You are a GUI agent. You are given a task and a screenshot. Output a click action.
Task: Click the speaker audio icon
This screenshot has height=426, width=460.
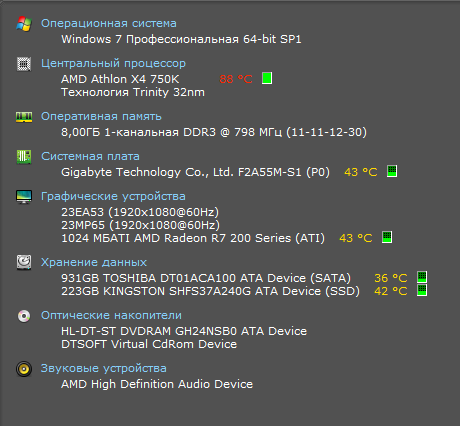[24, 369]
